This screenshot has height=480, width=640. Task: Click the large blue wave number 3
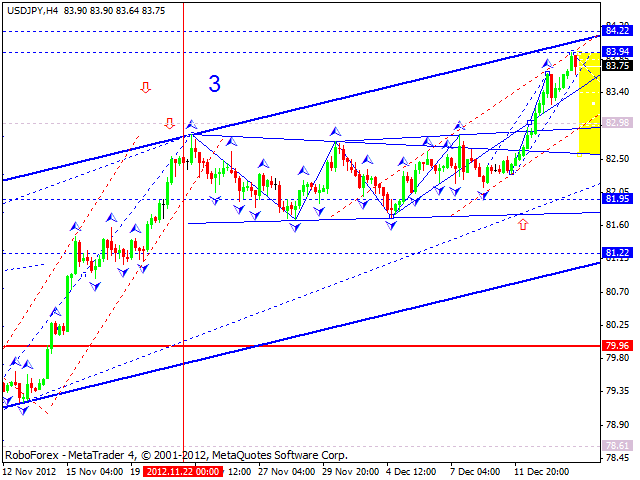[x=215, y=84]
